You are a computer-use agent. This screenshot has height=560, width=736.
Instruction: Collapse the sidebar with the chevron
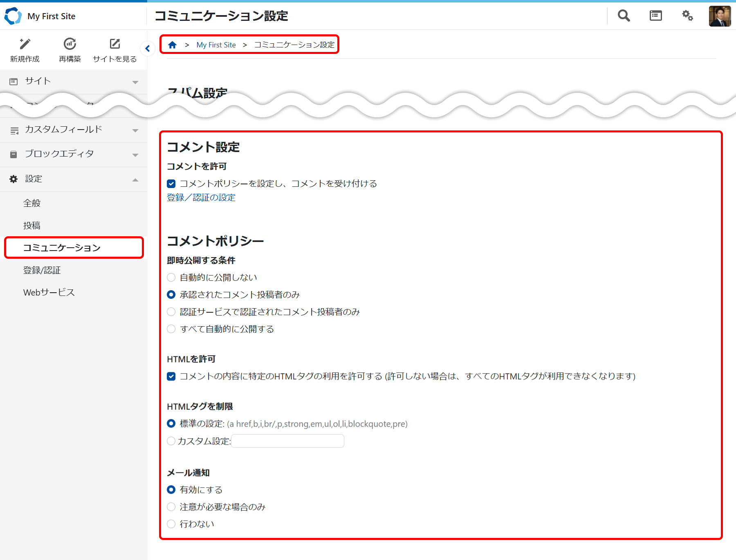pos(148,48)
